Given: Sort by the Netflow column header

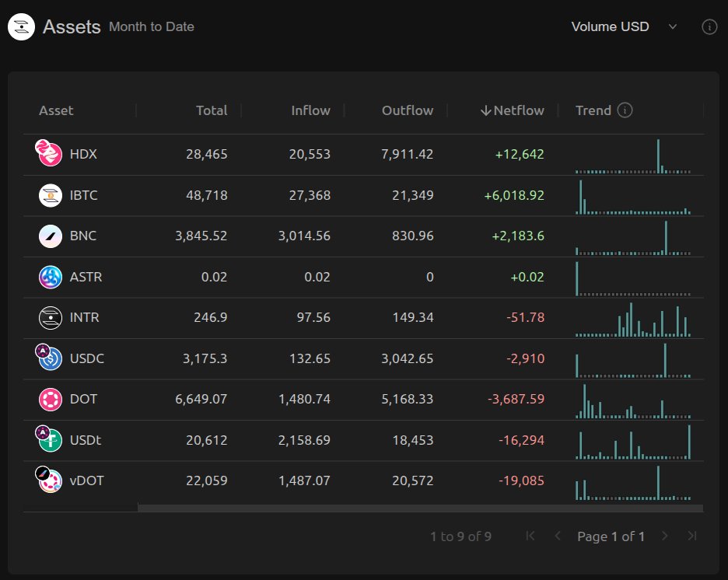Looking at the screenshot, I should (x=513, y=110).
